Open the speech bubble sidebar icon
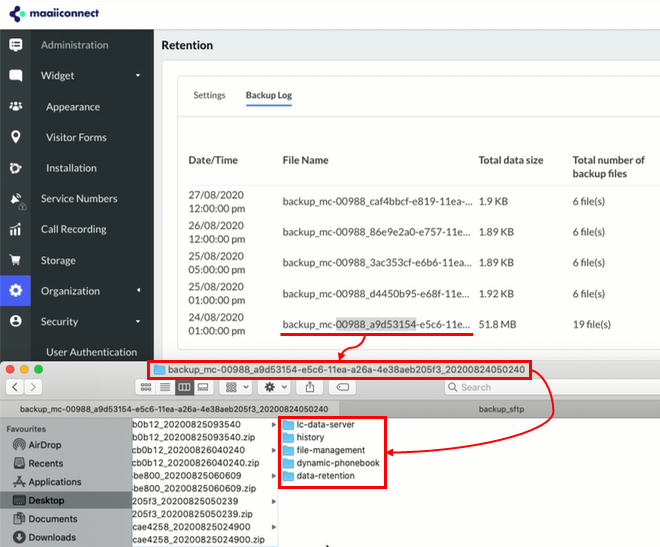Screen dimensions: 660x547 tap(16, 75)
